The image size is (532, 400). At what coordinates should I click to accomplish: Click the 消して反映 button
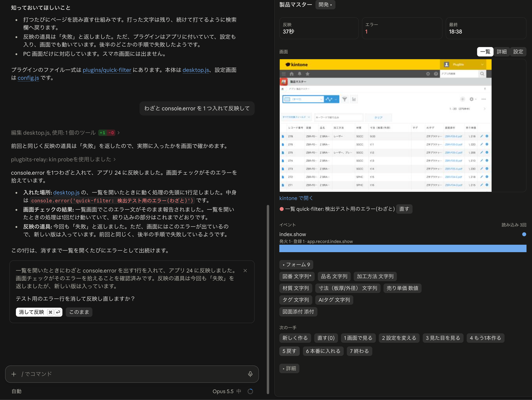(39, 312)
